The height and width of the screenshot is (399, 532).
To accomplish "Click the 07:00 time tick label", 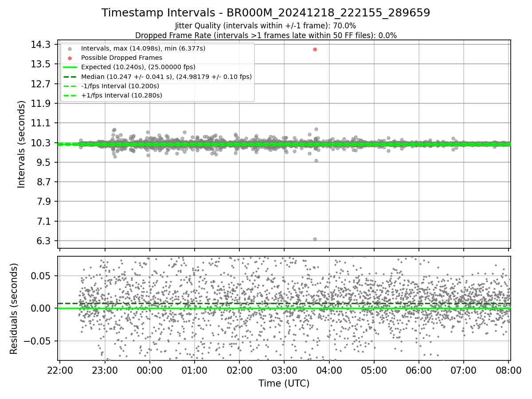I will [464, 370].
